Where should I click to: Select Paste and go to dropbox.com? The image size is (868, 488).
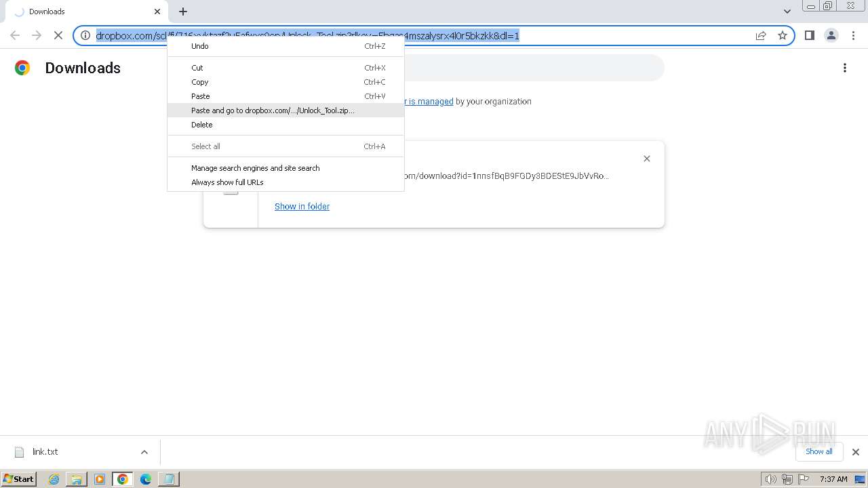point(285,110)
